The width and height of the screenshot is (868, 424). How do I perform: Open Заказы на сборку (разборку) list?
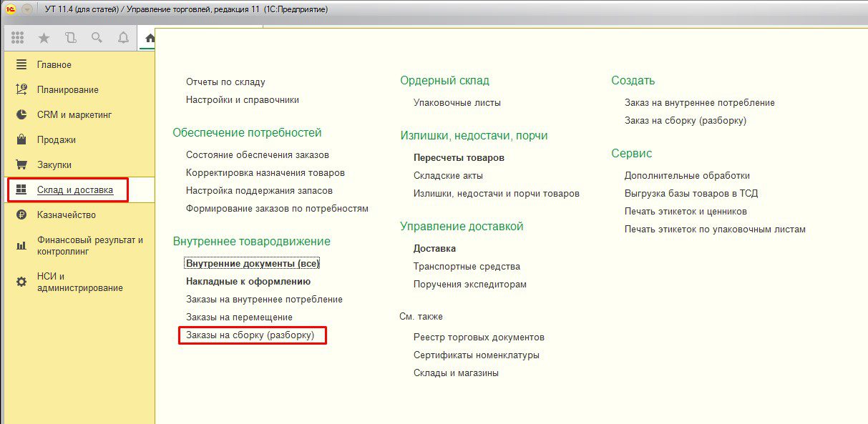250,335
